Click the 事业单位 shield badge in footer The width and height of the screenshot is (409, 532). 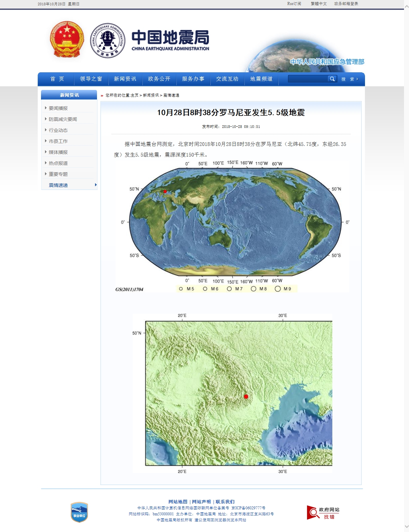click(79, 512)
